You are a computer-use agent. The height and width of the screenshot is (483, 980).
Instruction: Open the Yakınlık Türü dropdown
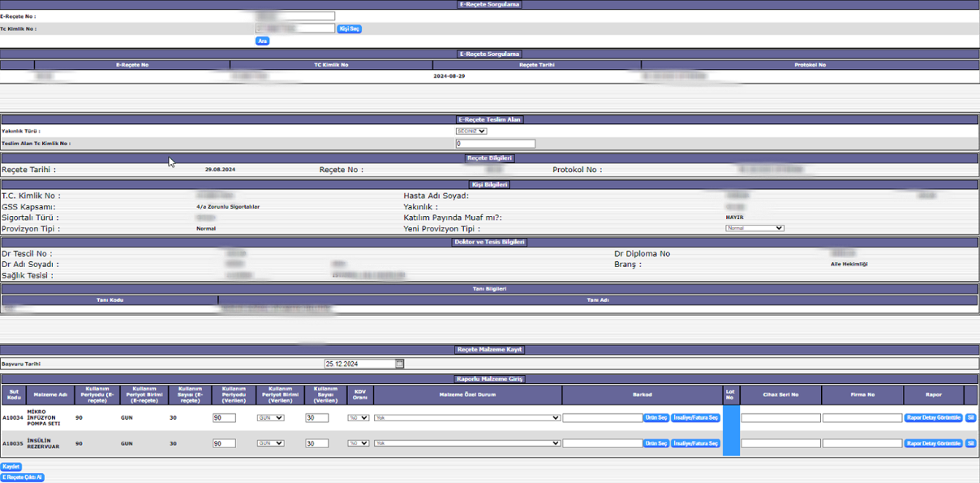(x=471, y=131)
